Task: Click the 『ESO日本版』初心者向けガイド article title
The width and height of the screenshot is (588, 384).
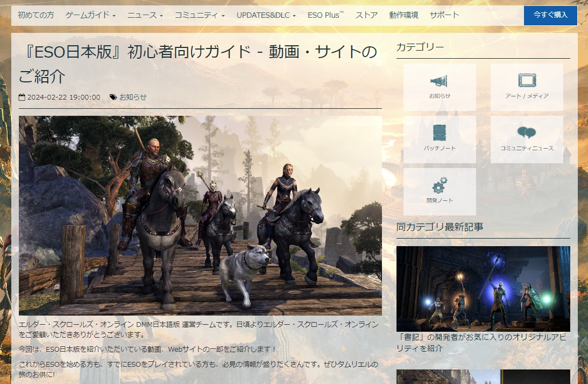Action: pyautogui.click(x=199, y=64)
